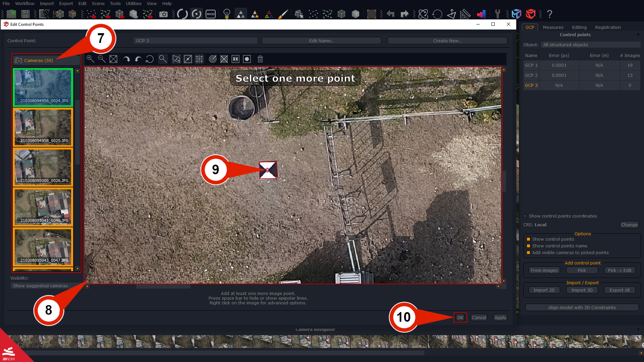
Task: Switch to the Registration tab
Action: click(x=608, y=27)
